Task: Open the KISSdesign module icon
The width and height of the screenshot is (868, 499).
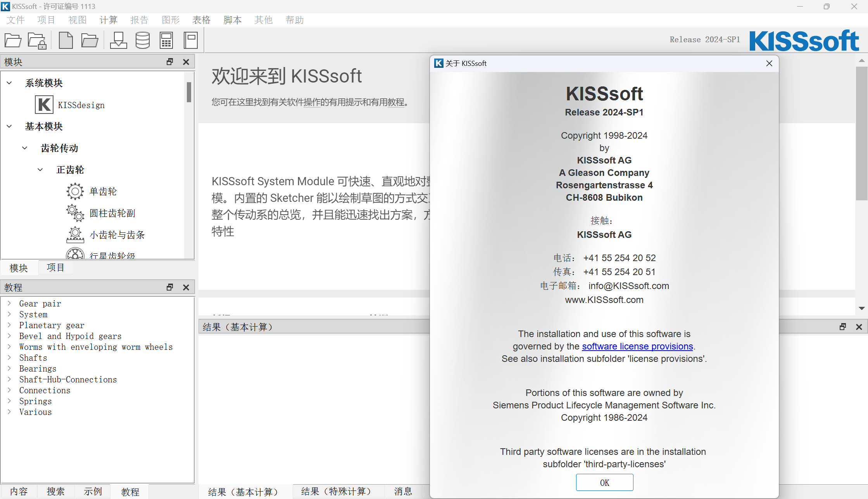Action: coord(44,105)
